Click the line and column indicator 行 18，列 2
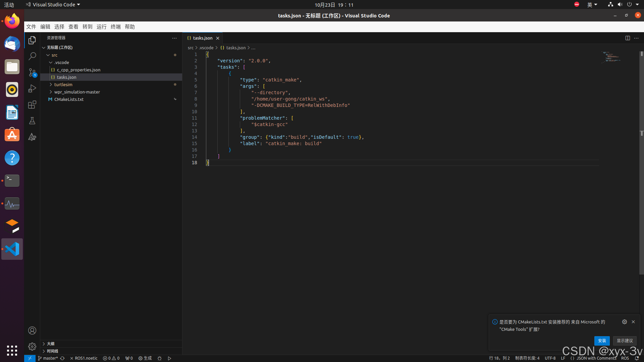The image size is (644, 362). 499,358
